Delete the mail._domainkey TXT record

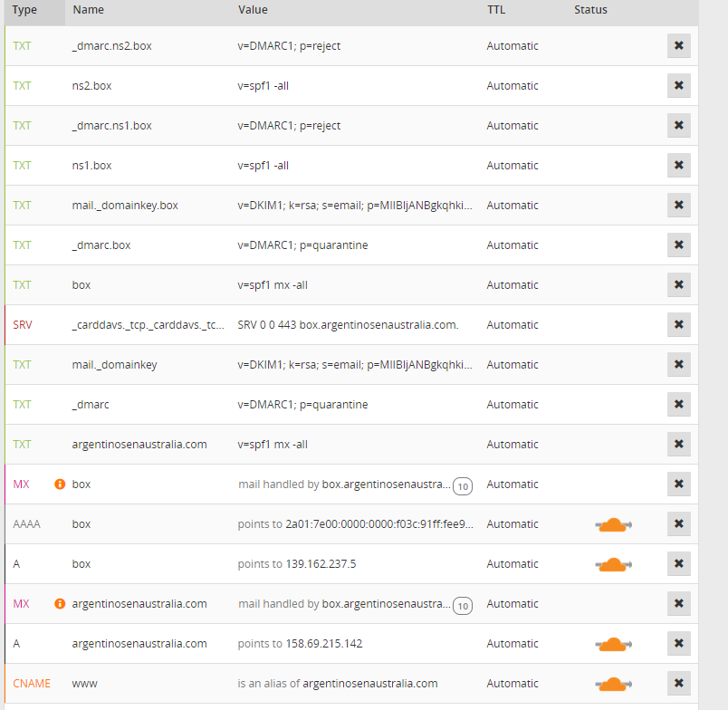(x=679, y=365)
